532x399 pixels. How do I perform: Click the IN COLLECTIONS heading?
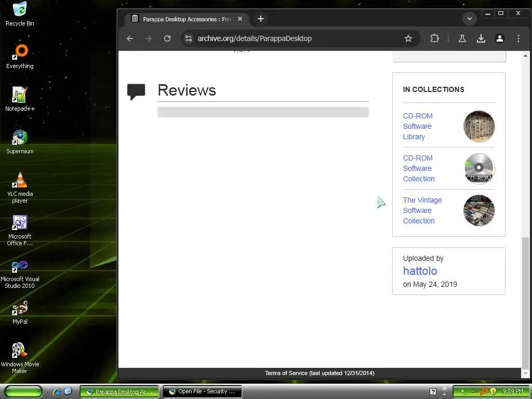(433, 89)
